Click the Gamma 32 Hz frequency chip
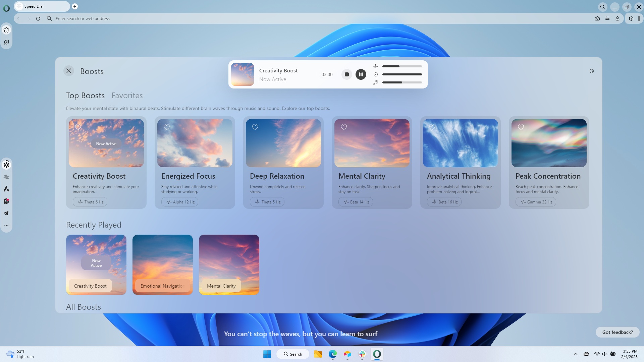The width and height of the screenshot is (644, 362). pos(536,202)
